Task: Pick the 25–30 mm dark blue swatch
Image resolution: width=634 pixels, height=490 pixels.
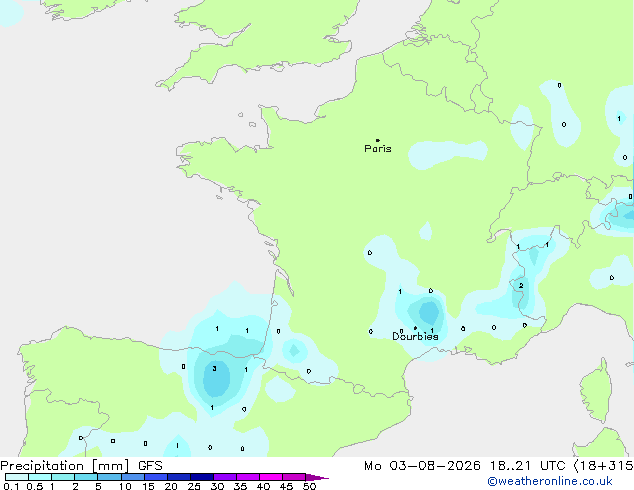Action: 202,477
